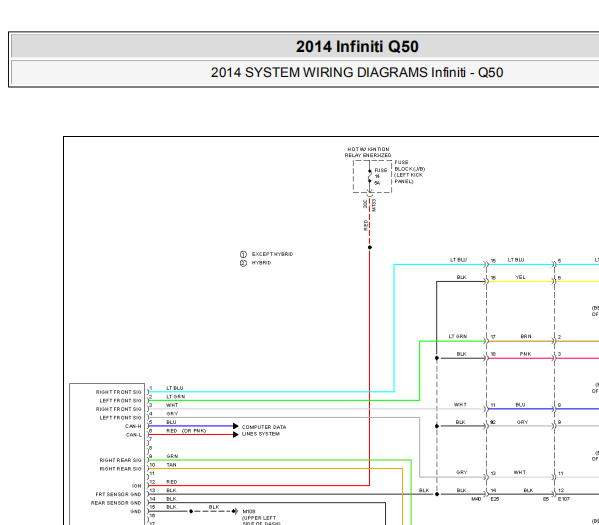
Task: Click the '2014 Infiniti Q50' title heading
Action: point(357,47)
